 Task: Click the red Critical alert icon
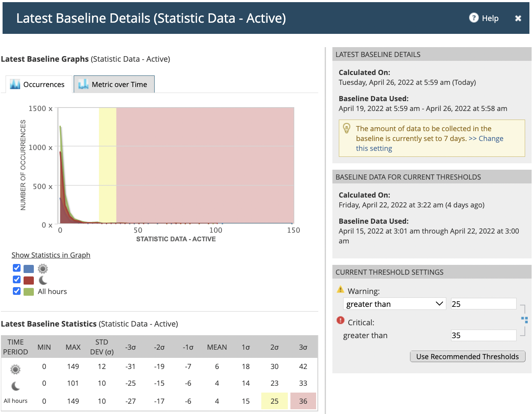click(x=341, y=321)
